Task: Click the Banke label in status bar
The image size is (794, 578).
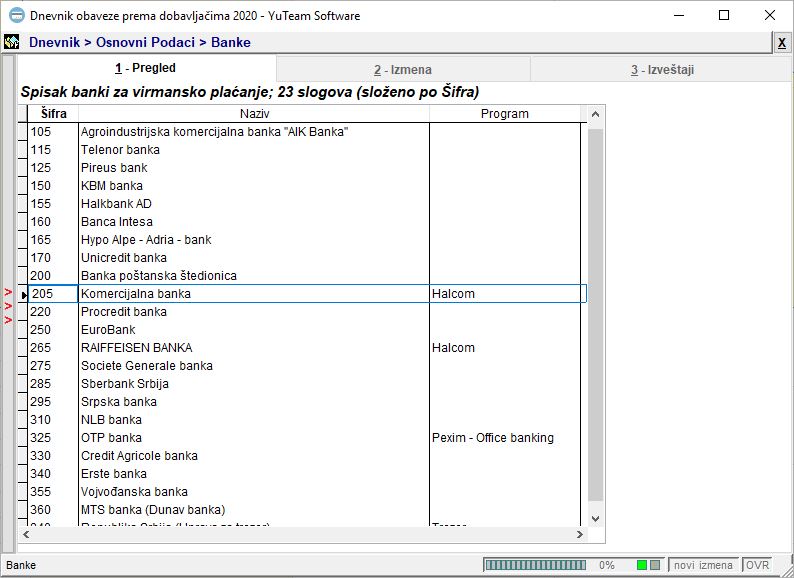Action: point(21,565)
